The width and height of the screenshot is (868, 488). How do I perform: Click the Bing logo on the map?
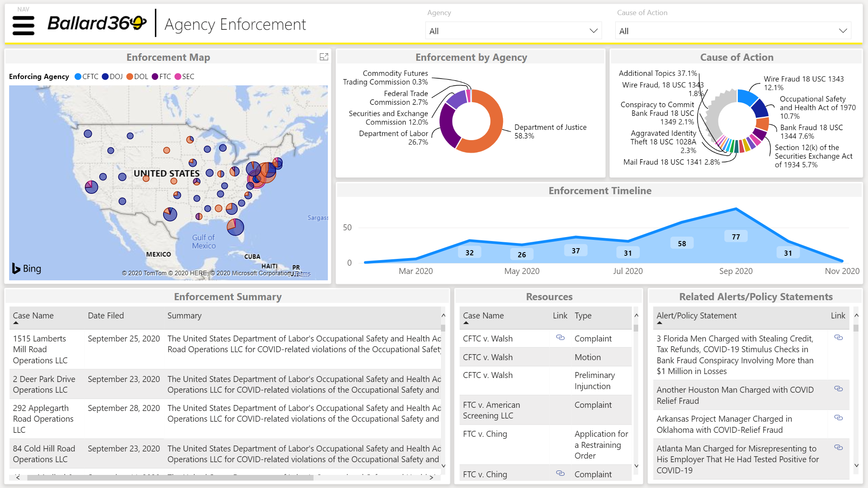tap(27, 269)
